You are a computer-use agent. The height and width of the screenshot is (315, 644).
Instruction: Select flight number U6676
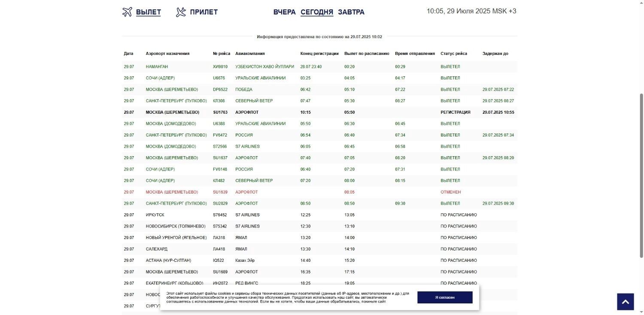point(219,78)
